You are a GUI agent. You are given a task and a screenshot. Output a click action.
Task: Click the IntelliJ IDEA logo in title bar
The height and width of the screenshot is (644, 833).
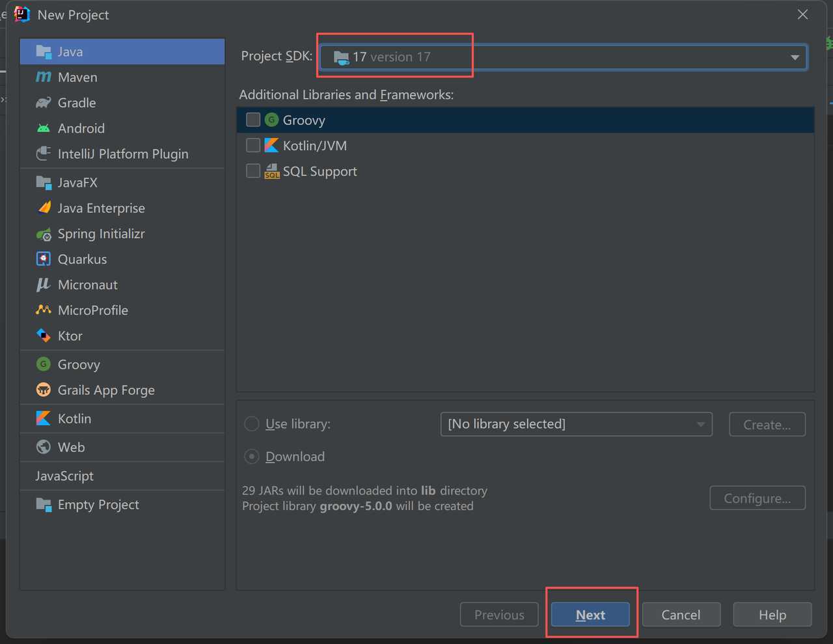pyautogui.click(x=22, y=14)
